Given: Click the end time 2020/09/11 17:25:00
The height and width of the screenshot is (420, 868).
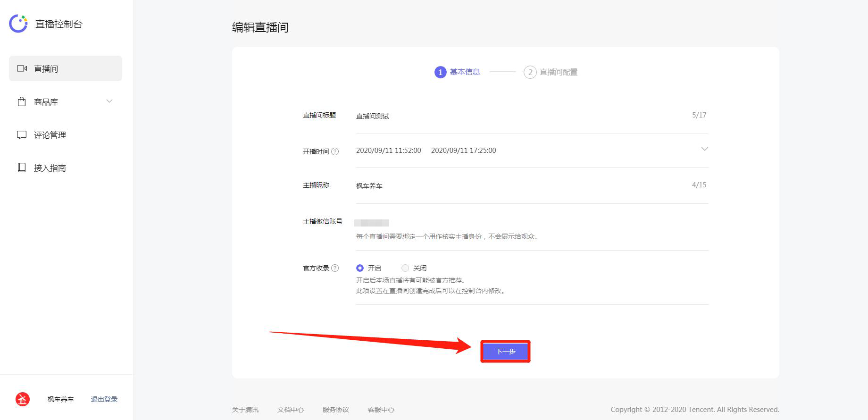Looking at the screenshot, I should click(x=464, y=151).
